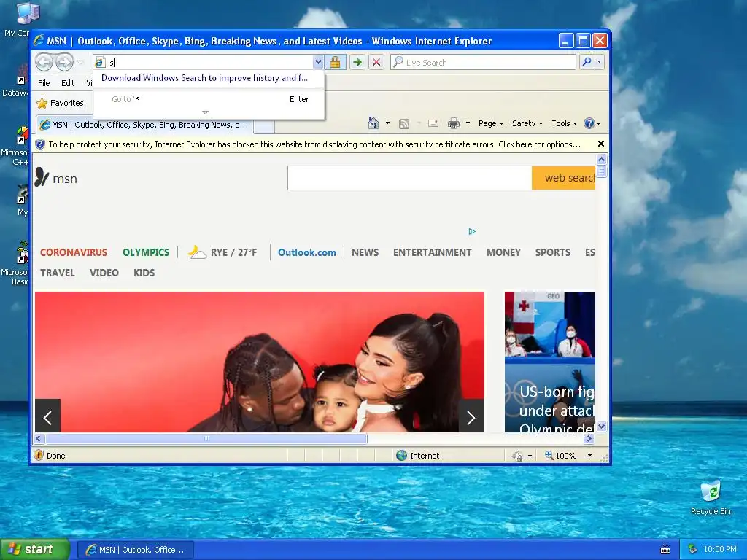Click the AdChoices triangle icon
This screenshot has height=560, width=747.
472,231
